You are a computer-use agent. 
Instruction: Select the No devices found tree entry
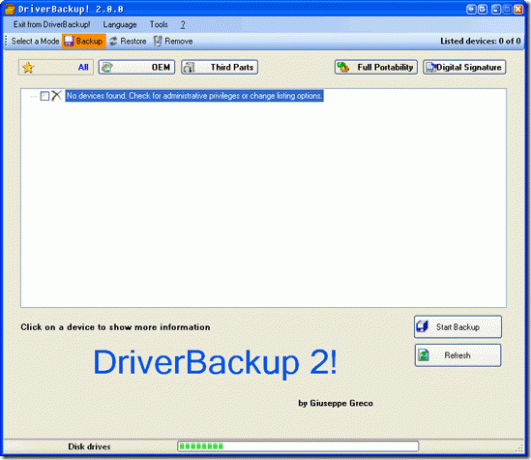pos(194,96)
